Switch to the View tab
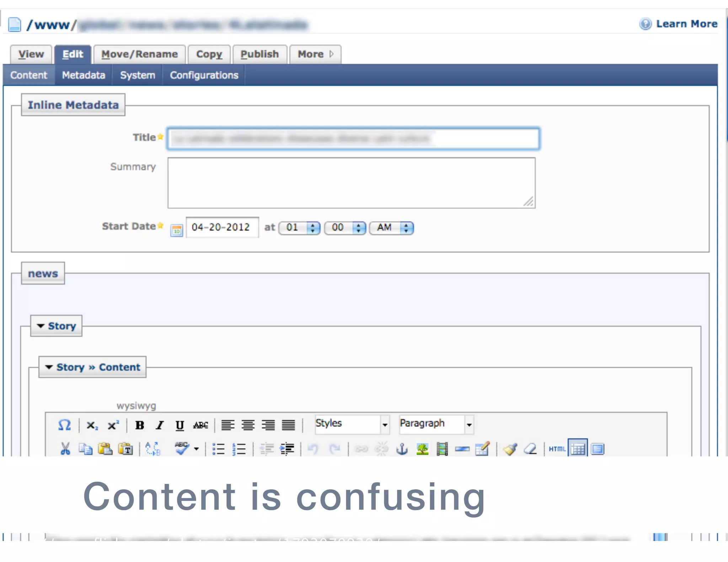The height and width of the screenshot is (562, 728). click(x=31, y=54)
